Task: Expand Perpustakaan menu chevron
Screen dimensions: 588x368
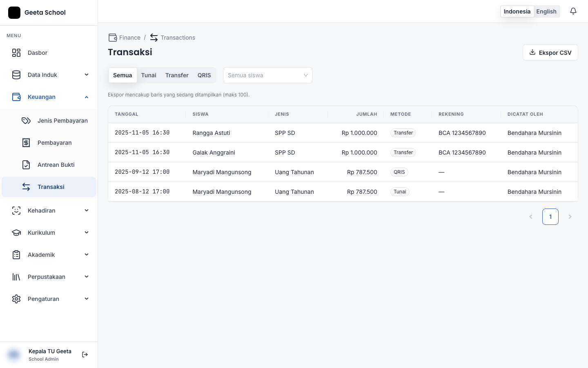Action: click(x=87, y=276)
